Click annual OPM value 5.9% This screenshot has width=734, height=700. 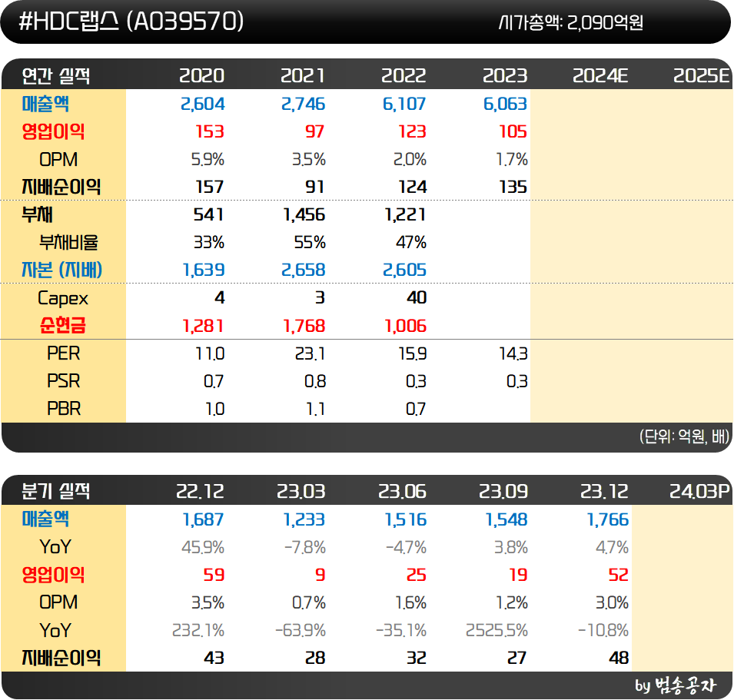click(x=208, y=160)
